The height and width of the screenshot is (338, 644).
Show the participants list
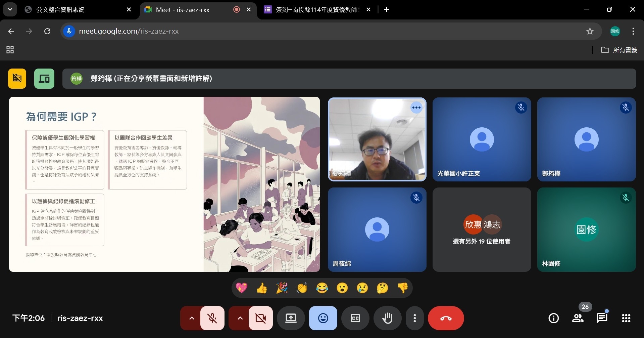click(578, 318)
